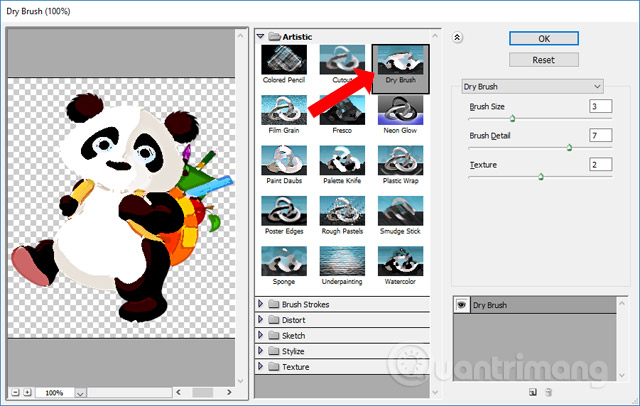Apply the Watercolor filter thumbnail
The image size is (640, 406).
click(x=400, y=261)
